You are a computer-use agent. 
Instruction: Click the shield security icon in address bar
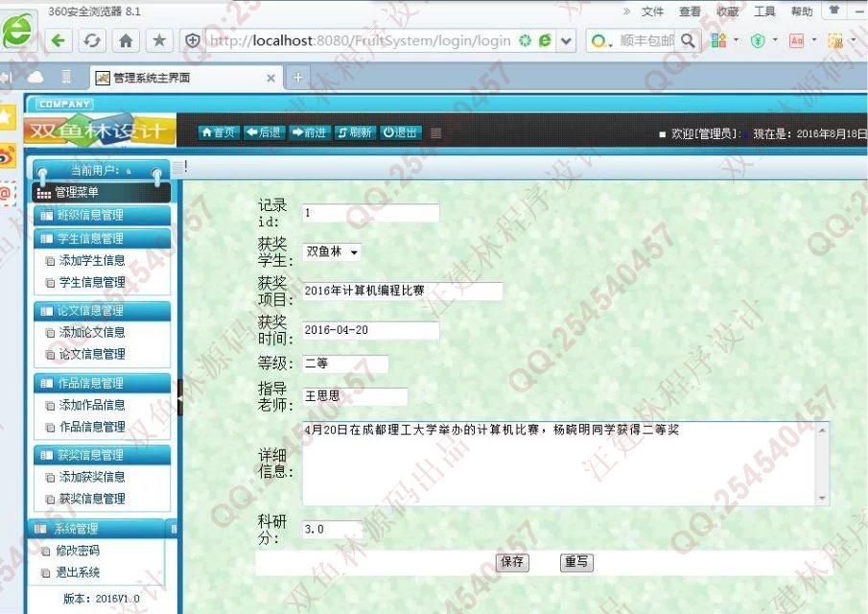point(193,40)
